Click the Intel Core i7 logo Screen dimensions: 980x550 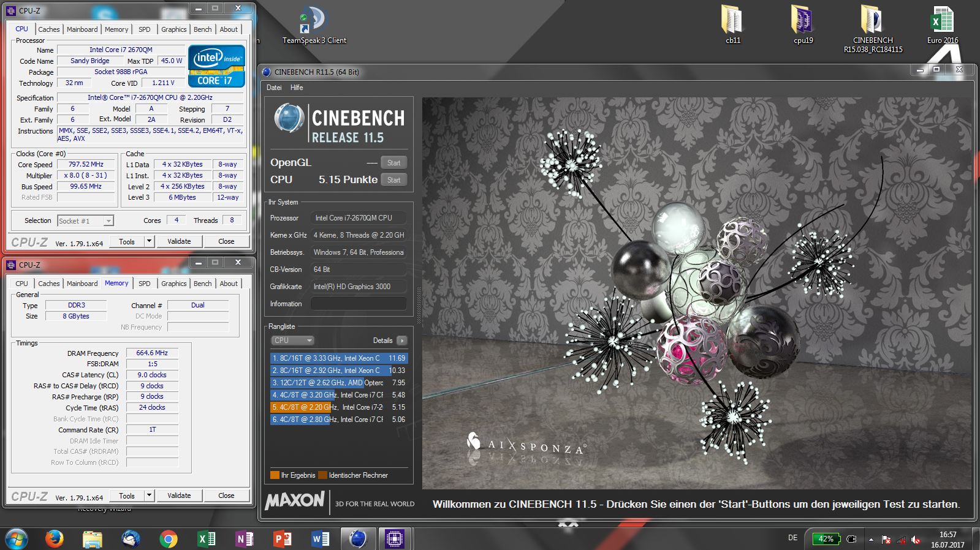click(x=216, y=66)
